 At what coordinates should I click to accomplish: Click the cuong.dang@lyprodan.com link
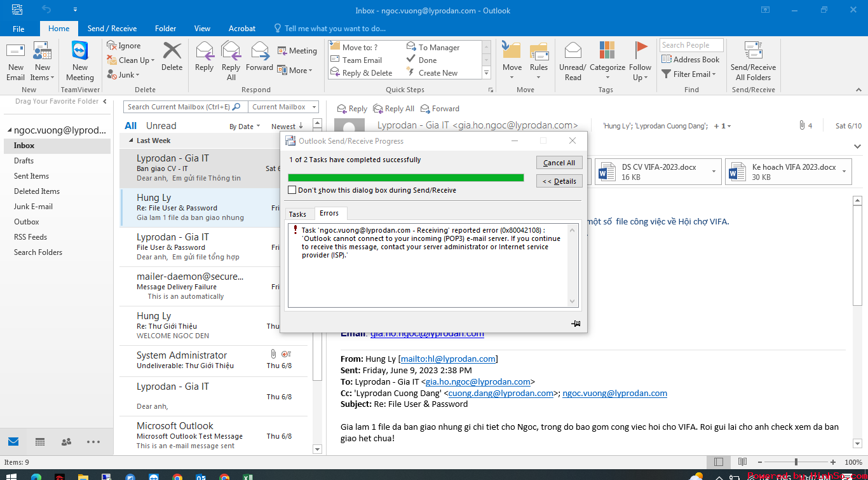[x=501, y=393]
